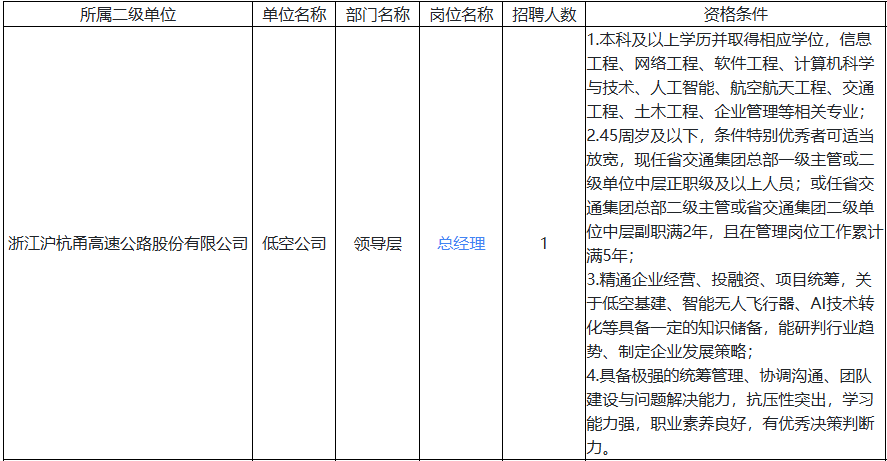Click the 部门名称 column header
This screenshot has height=461, width=887.
[x=377, y=15]
